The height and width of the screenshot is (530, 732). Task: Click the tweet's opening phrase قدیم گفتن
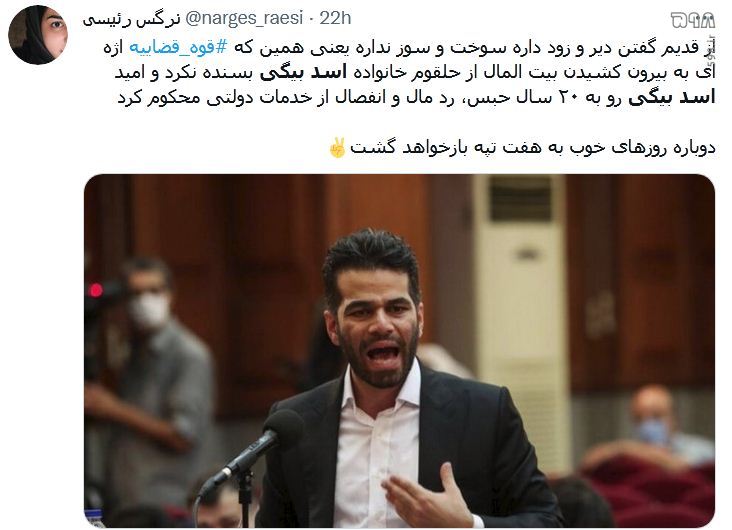coord(658,47)
